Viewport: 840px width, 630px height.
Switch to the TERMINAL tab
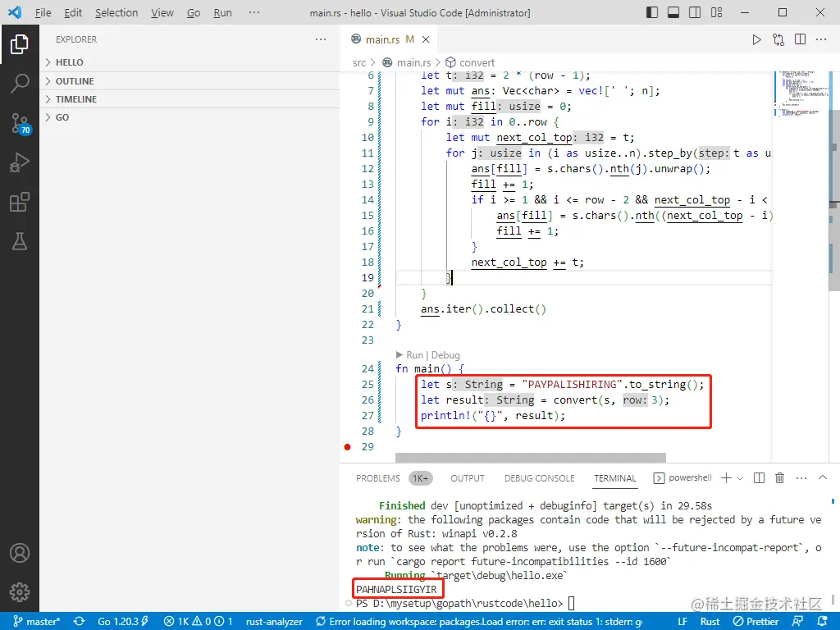click(x=615, y=478)
